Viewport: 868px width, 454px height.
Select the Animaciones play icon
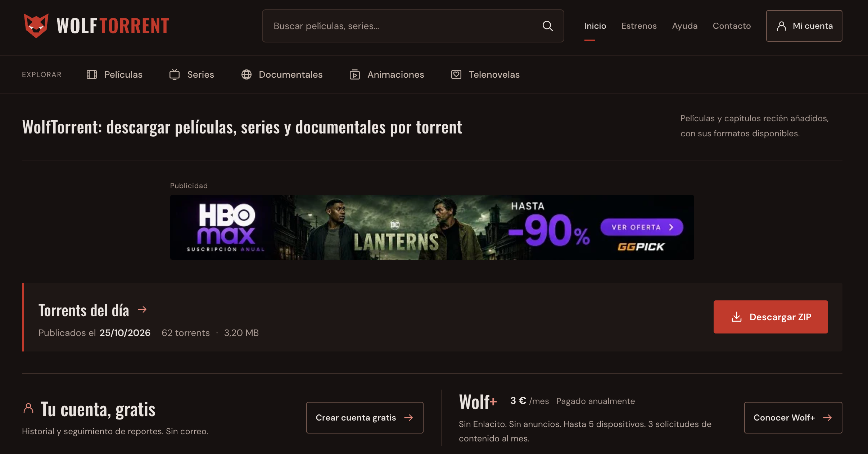(x=355, y=74)
